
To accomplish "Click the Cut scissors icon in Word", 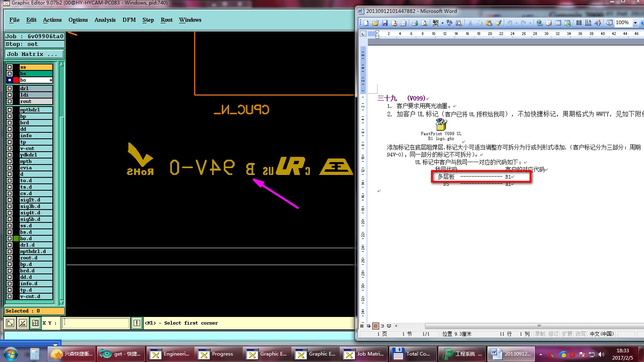I will (x=470, y=23).
